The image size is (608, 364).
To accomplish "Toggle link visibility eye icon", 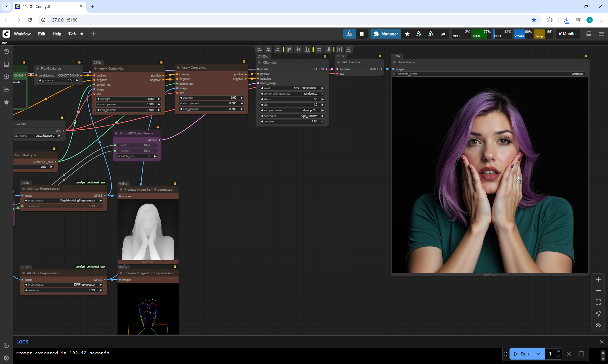I will click(598, 325).
